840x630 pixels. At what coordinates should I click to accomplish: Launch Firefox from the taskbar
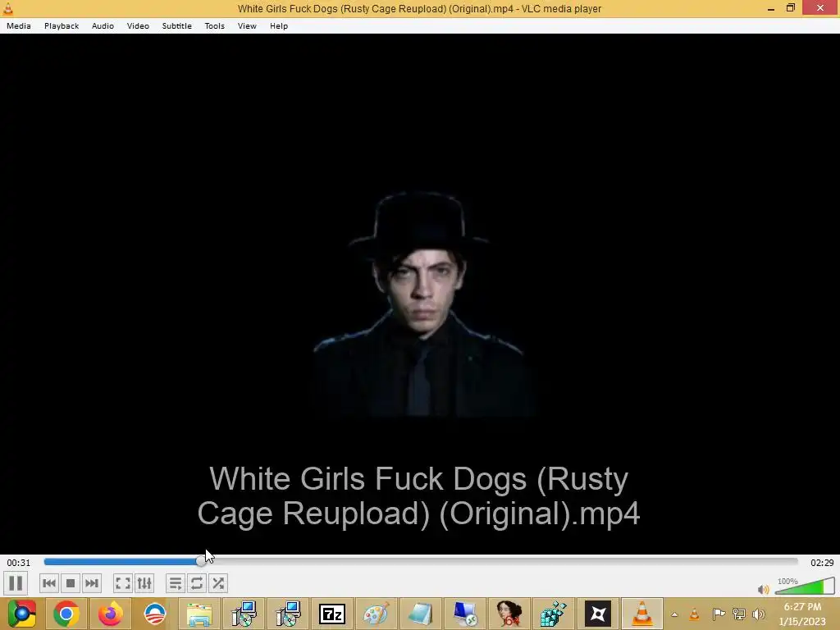point(111,614)
